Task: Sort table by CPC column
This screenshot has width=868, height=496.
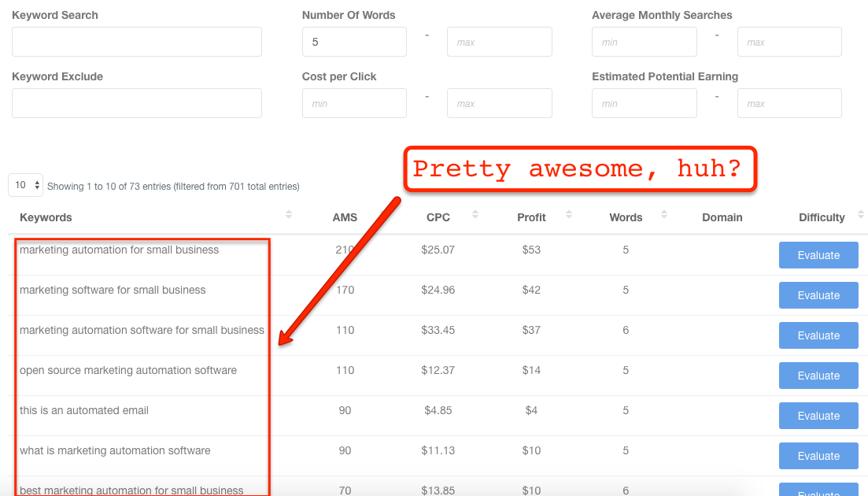Action: 438,217
